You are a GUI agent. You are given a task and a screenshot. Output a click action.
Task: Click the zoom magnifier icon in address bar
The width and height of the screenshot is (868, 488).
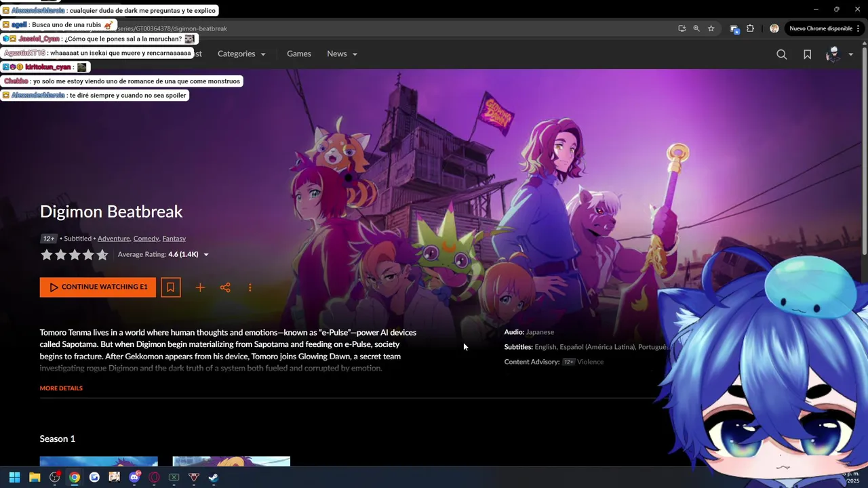[696, 28]
